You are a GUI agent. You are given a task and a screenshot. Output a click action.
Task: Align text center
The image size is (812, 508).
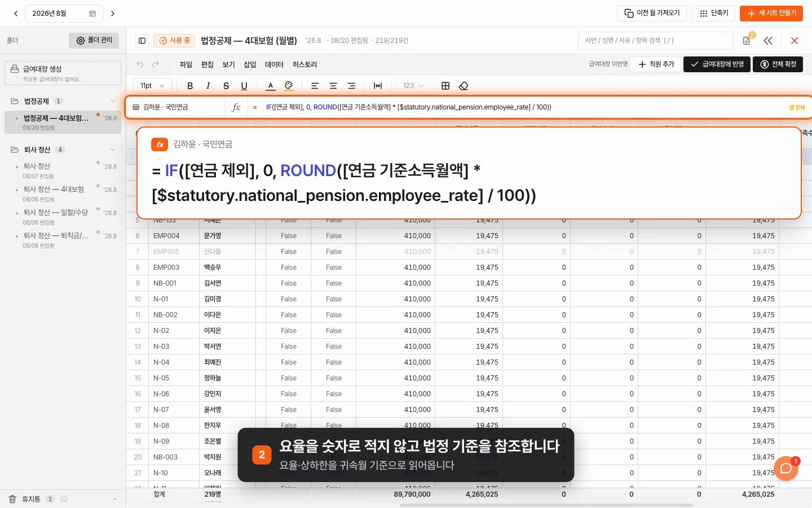tap(333, 86)
